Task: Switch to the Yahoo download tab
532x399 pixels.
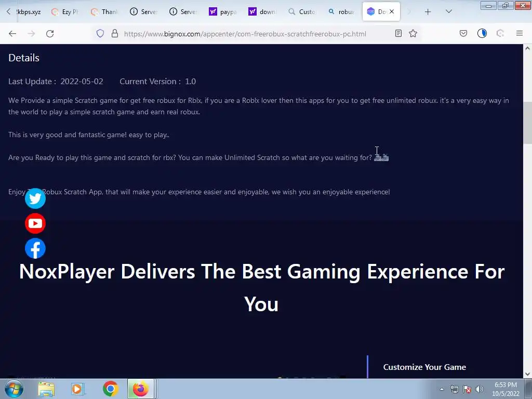Action: (x=262, y=12)
